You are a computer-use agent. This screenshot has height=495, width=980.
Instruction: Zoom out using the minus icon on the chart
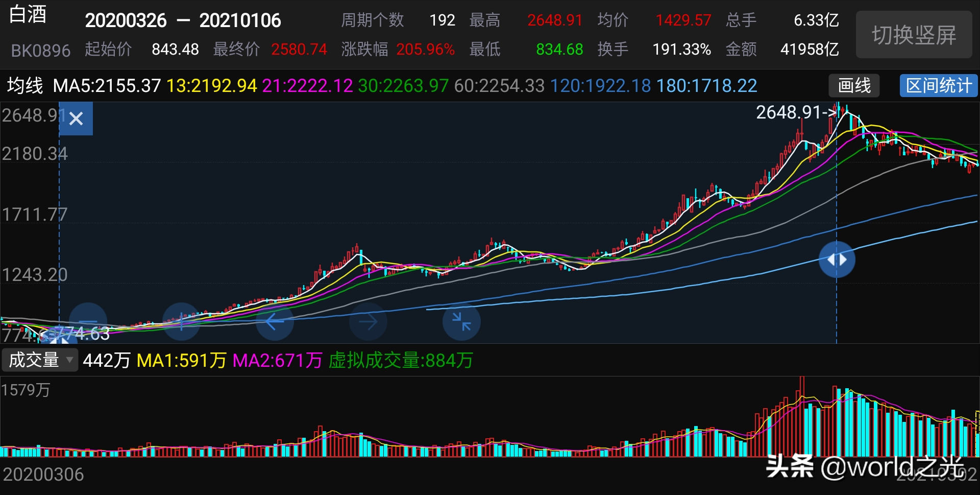(x=88, y=322)
